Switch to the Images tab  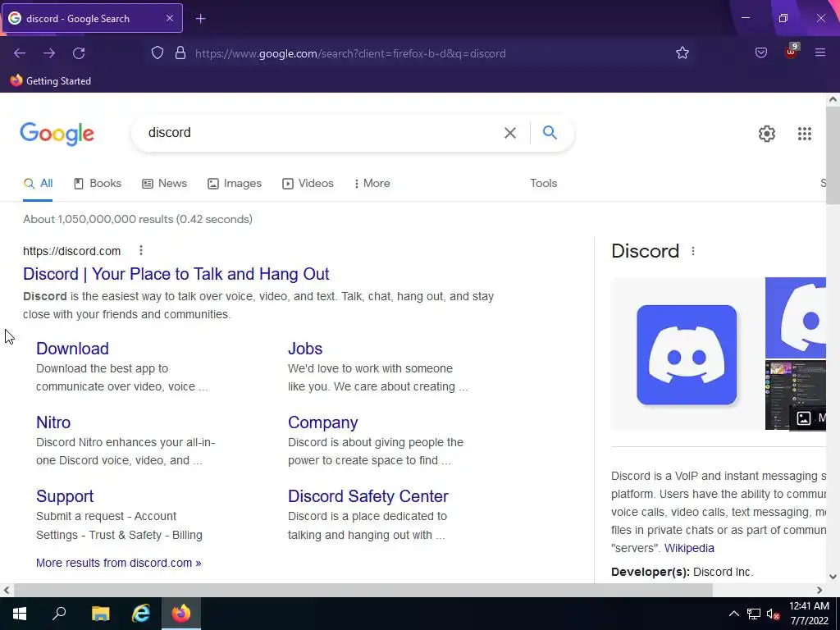click(x=235, y=183)
